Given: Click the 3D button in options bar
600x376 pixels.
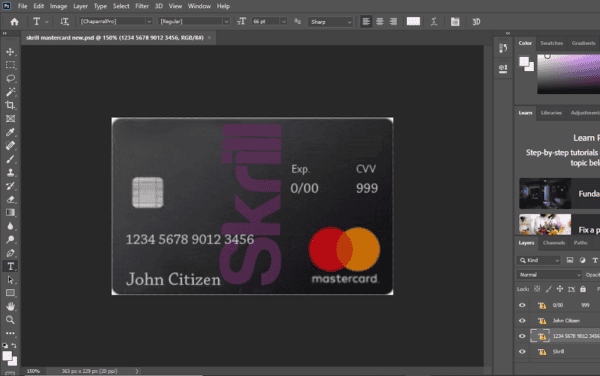Looking at the screenshot, I should click(476, 22).
